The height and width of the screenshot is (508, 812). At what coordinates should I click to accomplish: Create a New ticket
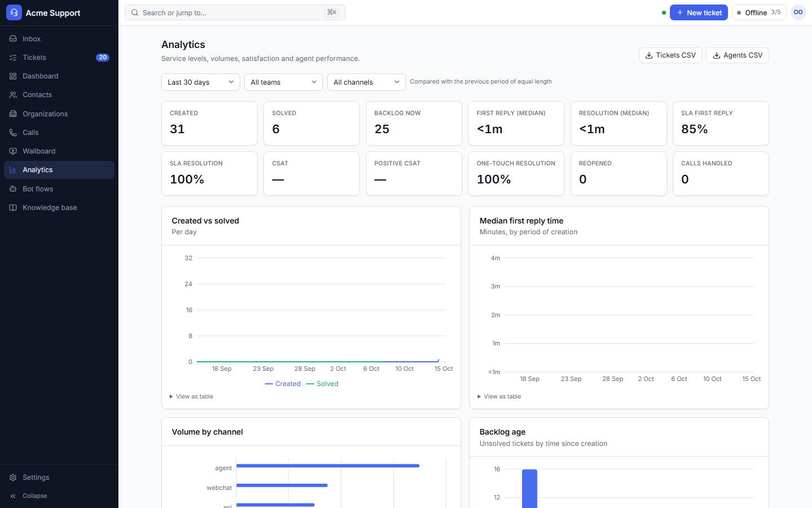click(699, 12)
